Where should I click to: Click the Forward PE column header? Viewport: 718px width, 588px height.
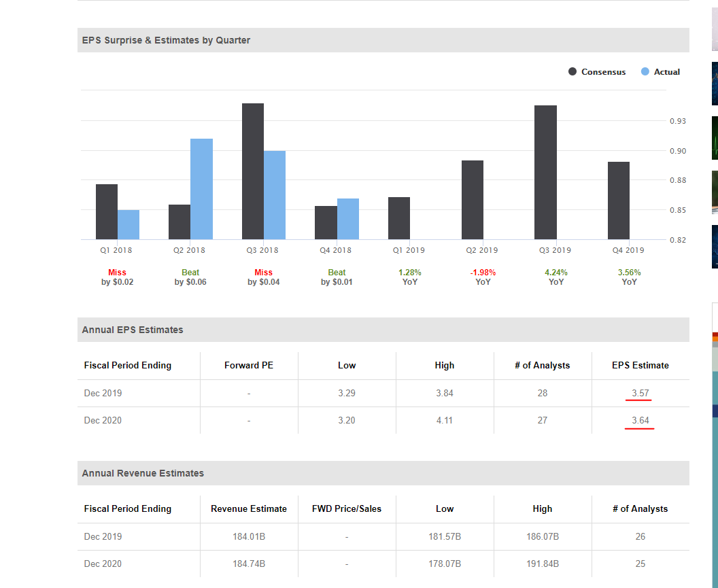pyautogui.click(x=249, y=366)
